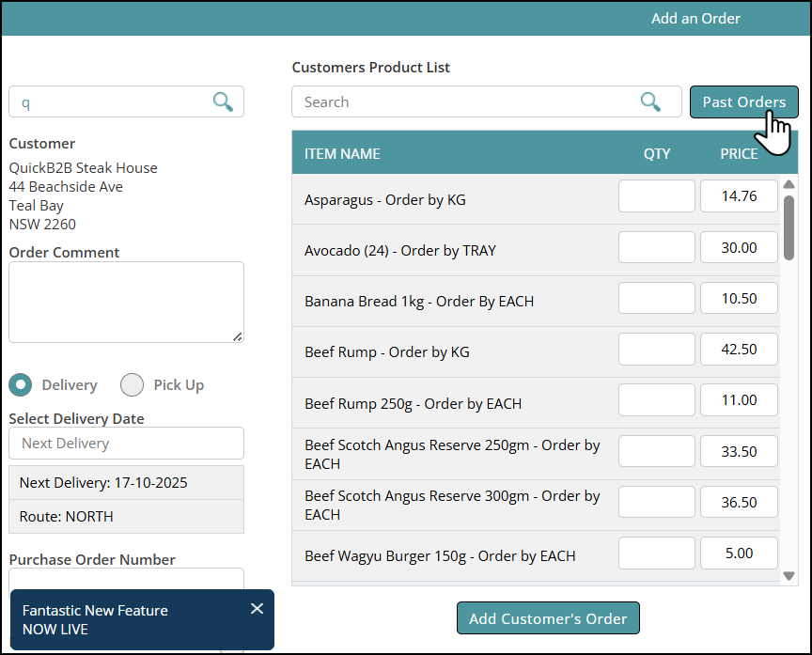Viewport: 812px width, 655px height.
Task: Select quantity field for Banana Bread 1kg
Action: tap(656, 299)
